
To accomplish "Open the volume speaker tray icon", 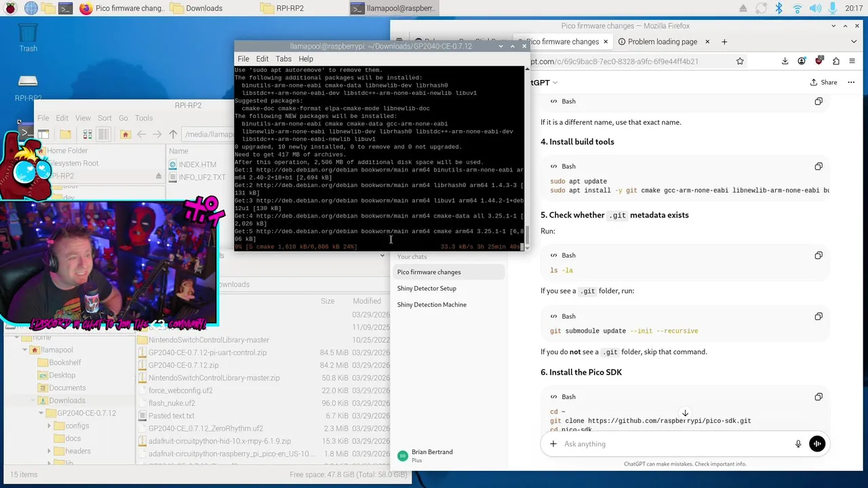I will 815,8.
